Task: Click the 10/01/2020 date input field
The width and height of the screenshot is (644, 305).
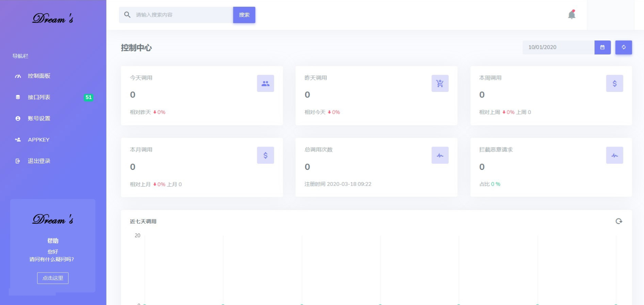Action: click(x=558, y=47)
